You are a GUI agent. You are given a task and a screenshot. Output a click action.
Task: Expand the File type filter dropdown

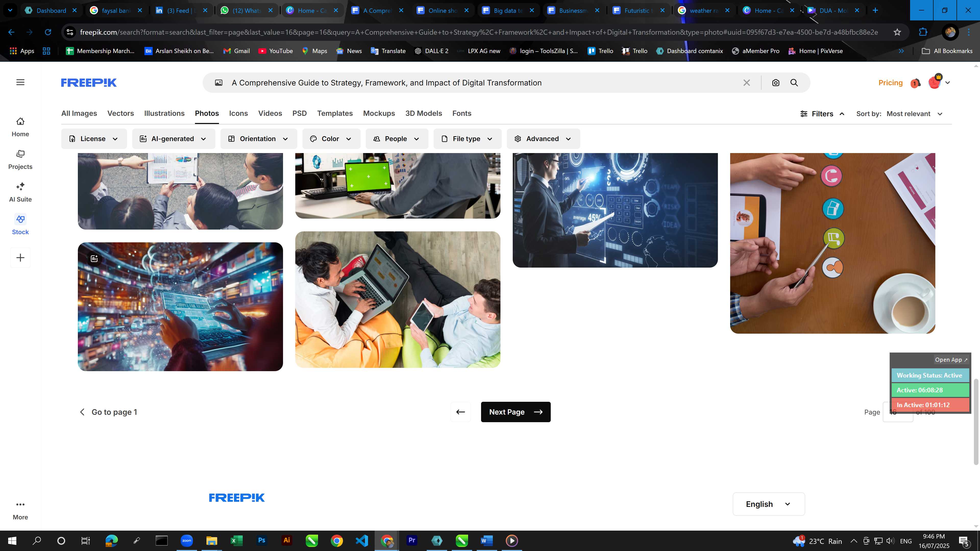coord(467,139)
